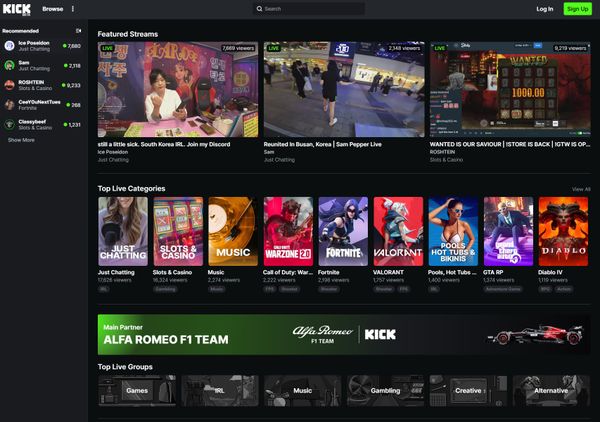Screen dimensions: 600x422
Task: Click CeeYouNextTues avatar in sidebar
Action: point(10,104)
